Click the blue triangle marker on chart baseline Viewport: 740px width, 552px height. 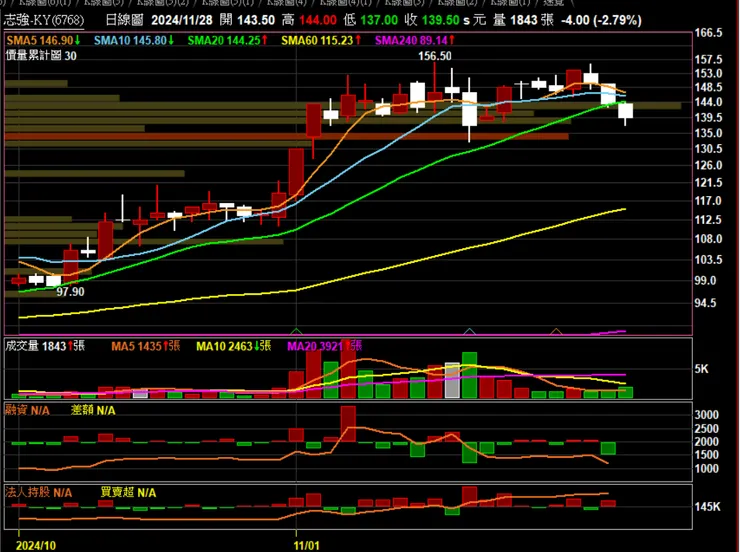(469, 331)
